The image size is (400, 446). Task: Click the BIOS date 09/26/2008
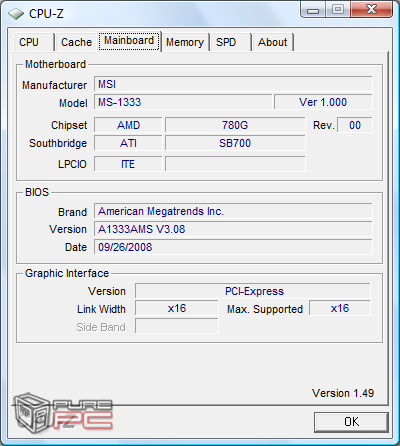click(233, 247)
